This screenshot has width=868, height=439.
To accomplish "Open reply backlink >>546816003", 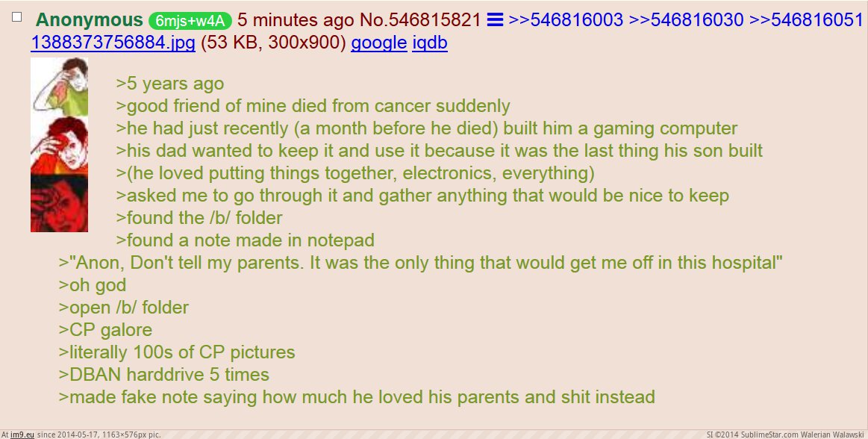I will [566, 20].
